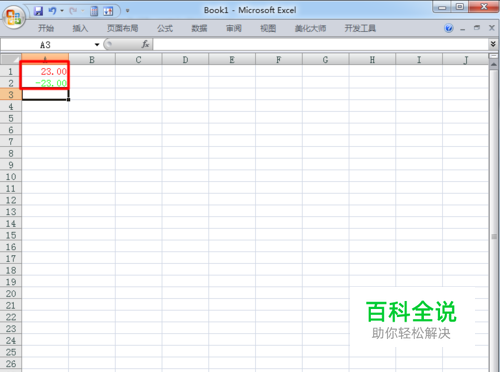Click the vertical split box above scrollbar
500x372 pixels.
pyautogui.click(x=494, y=56)
